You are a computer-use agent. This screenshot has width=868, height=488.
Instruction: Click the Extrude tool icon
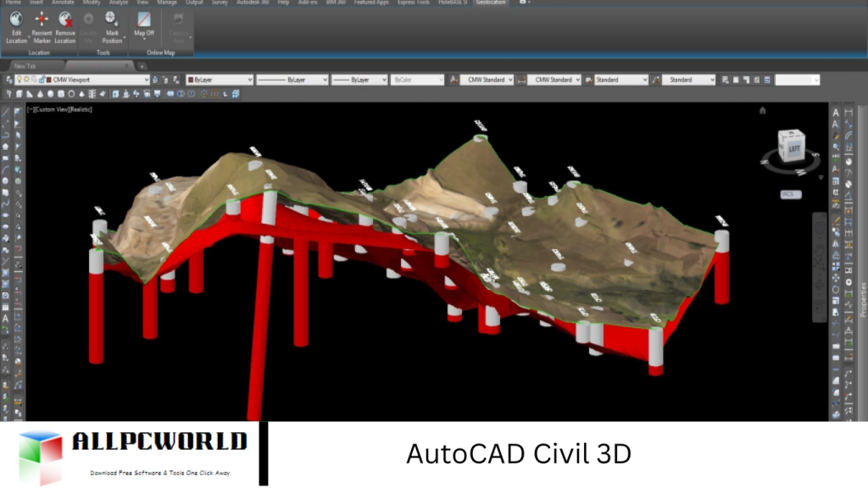115,94
